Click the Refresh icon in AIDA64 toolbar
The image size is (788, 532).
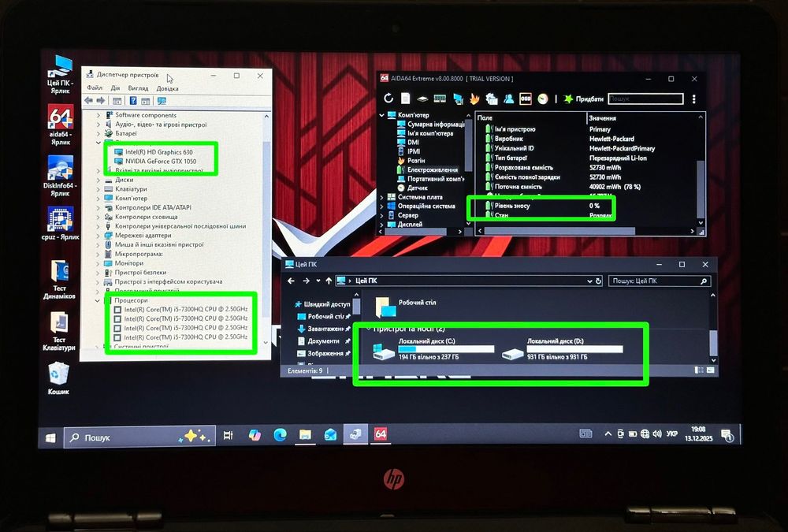pos(388,99)
